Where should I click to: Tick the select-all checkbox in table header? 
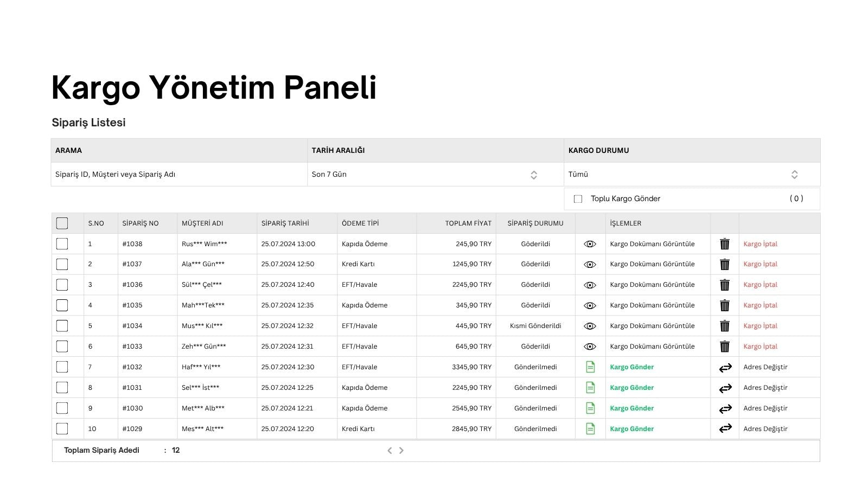click(62, 223)
